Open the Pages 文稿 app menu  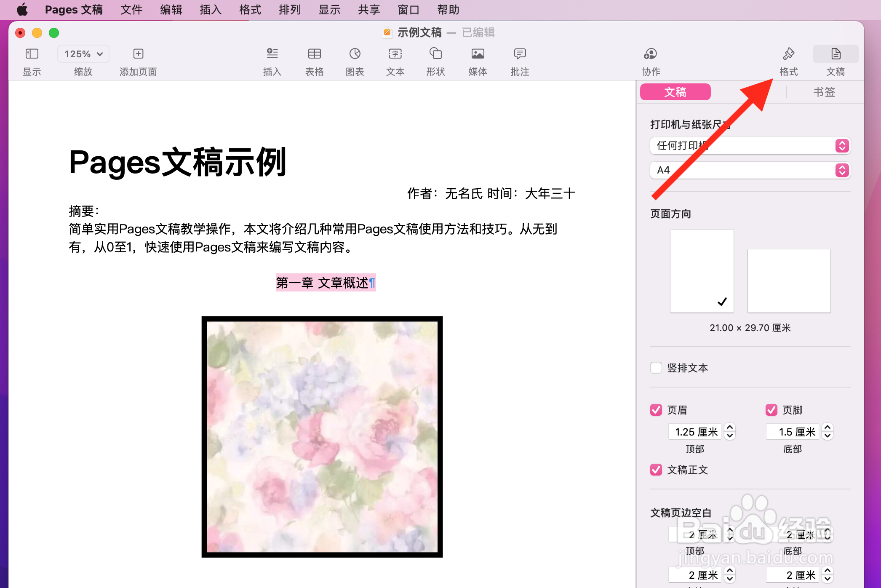point(74,9)
